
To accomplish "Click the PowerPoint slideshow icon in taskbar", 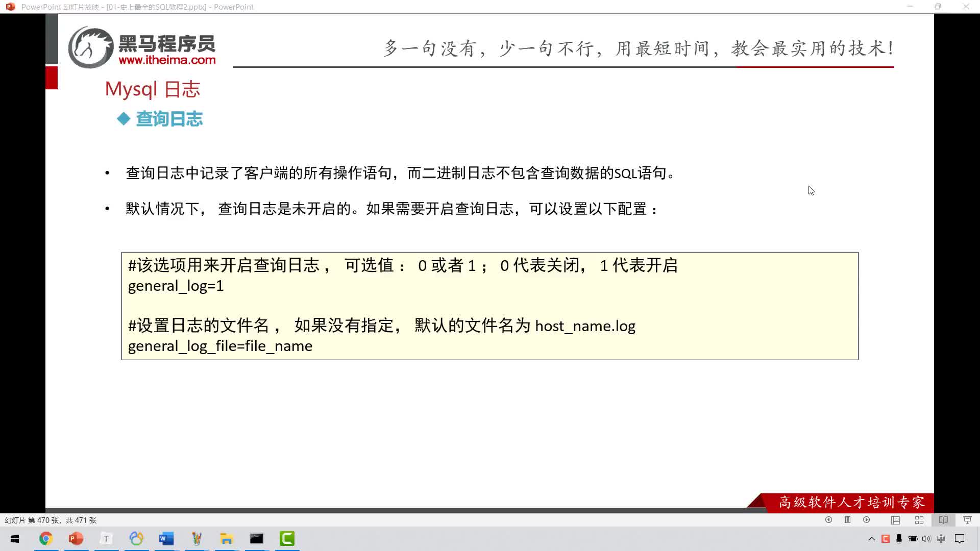I will (76, 538).
